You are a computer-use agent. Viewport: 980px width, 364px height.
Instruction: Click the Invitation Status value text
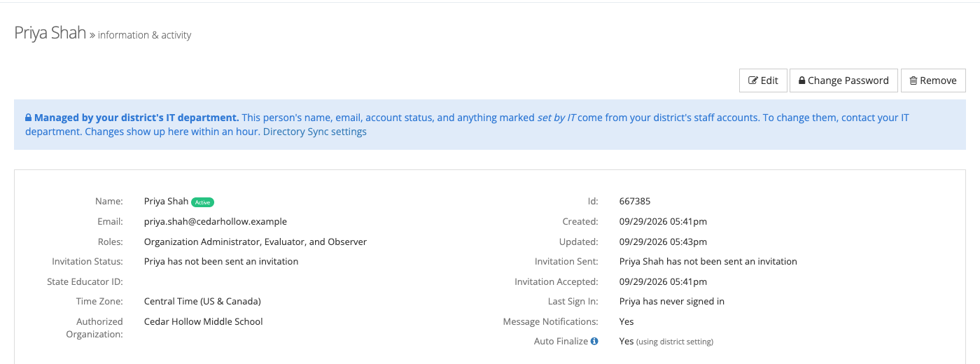point(221,261)
